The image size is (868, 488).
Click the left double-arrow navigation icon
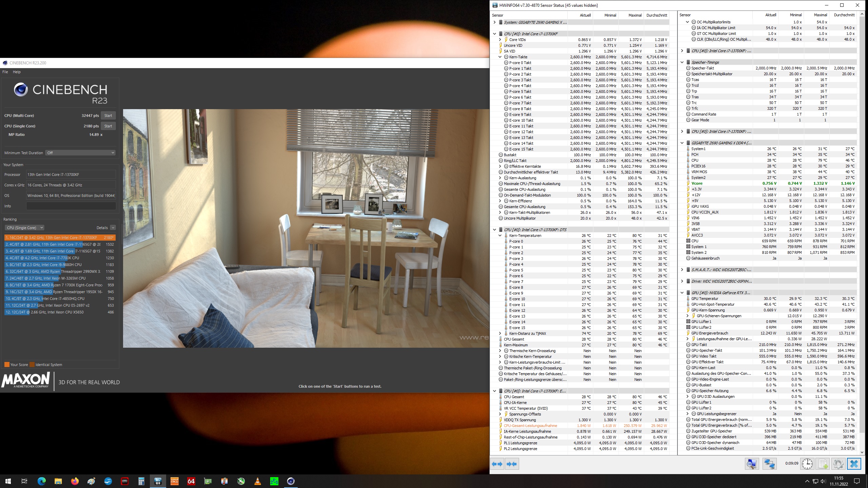497,464
